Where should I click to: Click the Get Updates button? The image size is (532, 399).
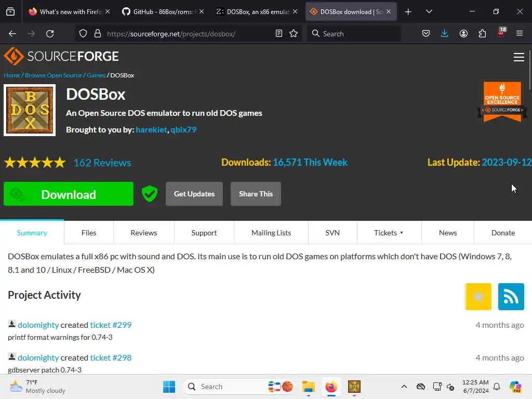(x=194, y=194)
